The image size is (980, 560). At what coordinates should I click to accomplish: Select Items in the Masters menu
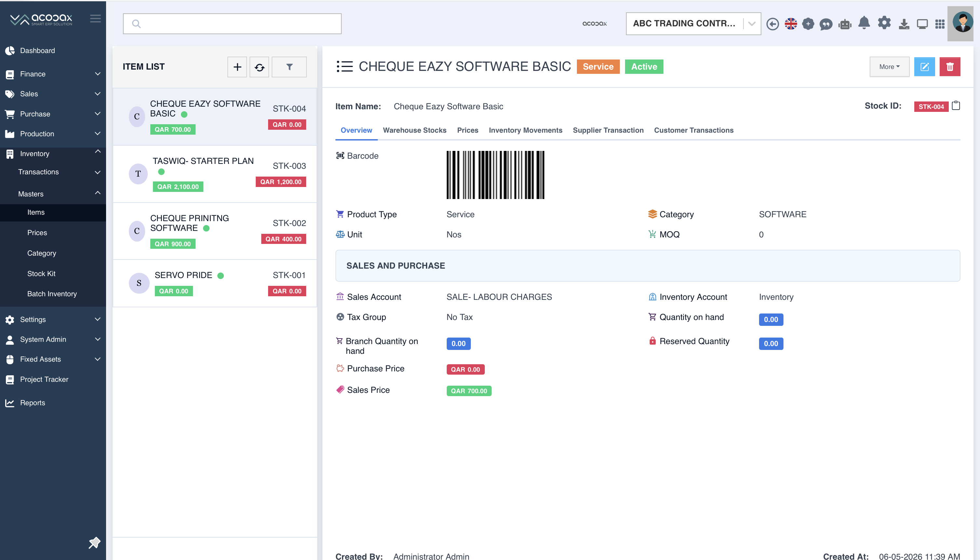(53, 213)
